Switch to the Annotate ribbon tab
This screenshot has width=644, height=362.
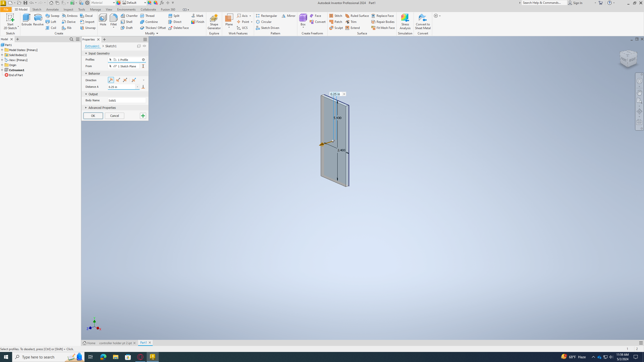click(52, 9)
